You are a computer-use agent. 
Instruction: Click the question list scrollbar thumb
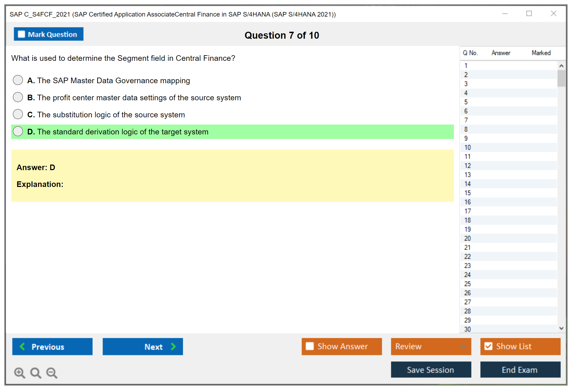coord(561,78)
